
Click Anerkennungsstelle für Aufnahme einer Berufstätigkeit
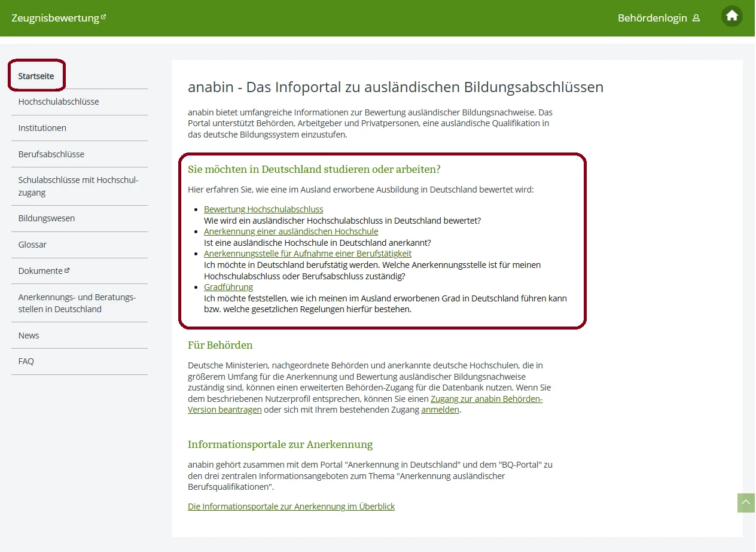point(308,254)
